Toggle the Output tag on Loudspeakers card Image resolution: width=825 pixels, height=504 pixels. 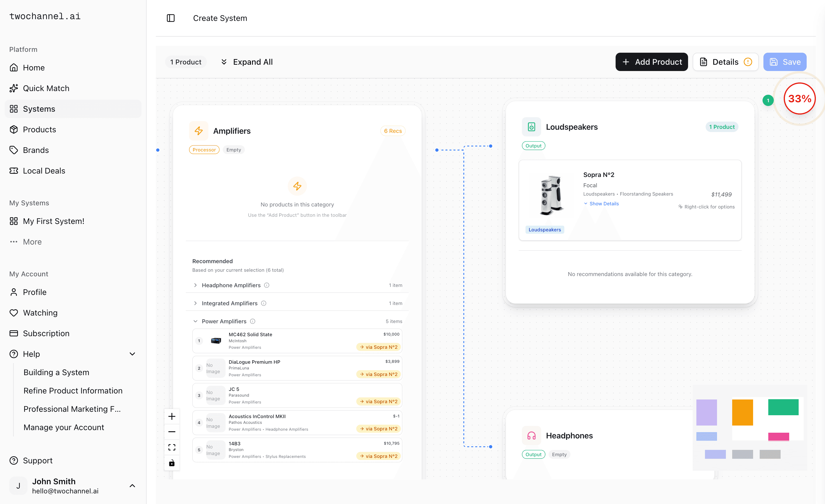pyautogui.click(x=533, y=145)
